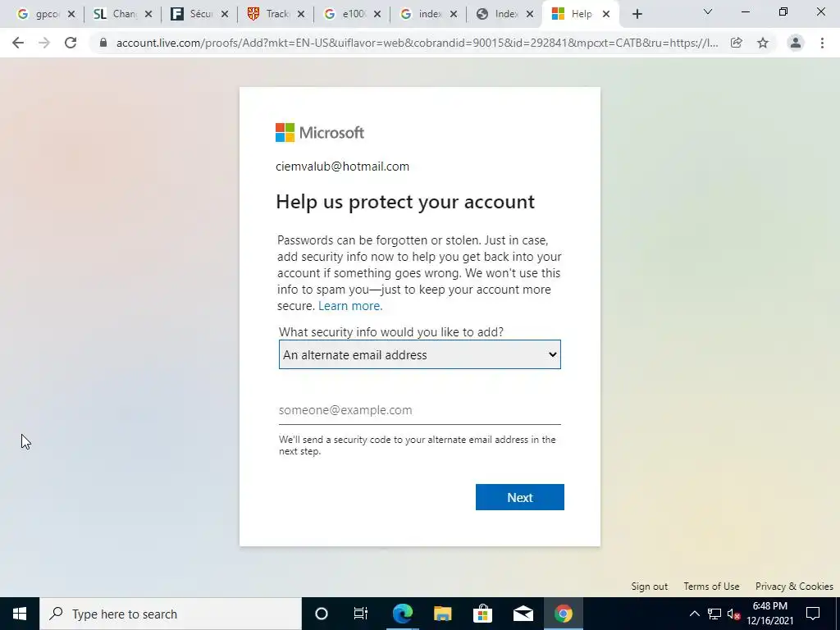Viewport: 840px width, 630px height.
Task: Share this page from the address bar
Action: coord(737,43)
